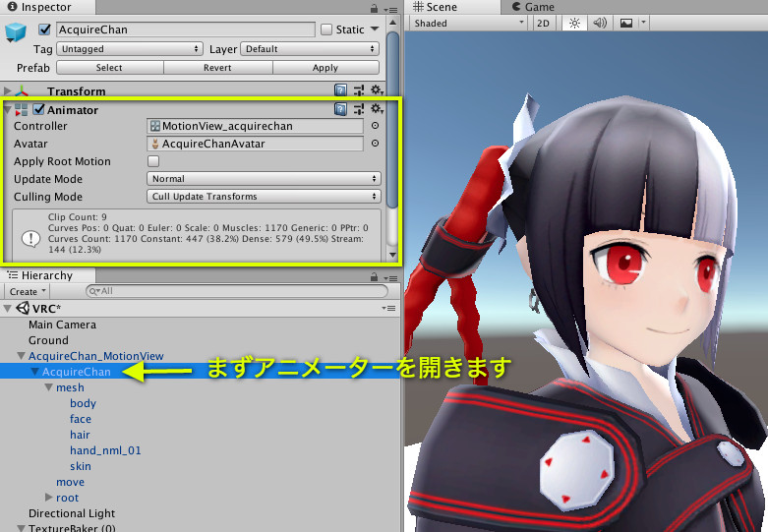Select the body mesh object
The image size is (768, 532).
point(83,403)
